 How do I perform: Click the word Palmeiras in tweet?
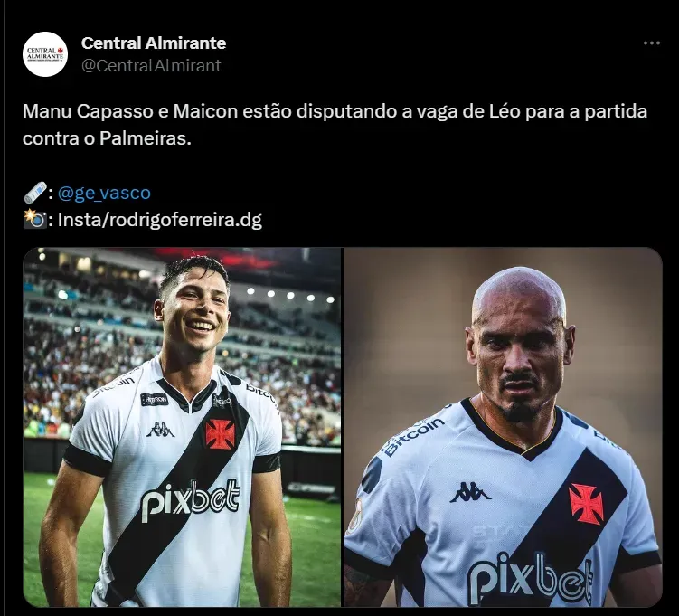145,138
